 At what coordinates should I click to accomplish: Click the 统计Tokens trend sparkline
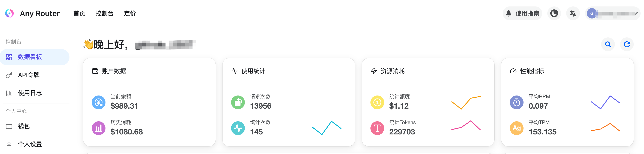(466, 126)
